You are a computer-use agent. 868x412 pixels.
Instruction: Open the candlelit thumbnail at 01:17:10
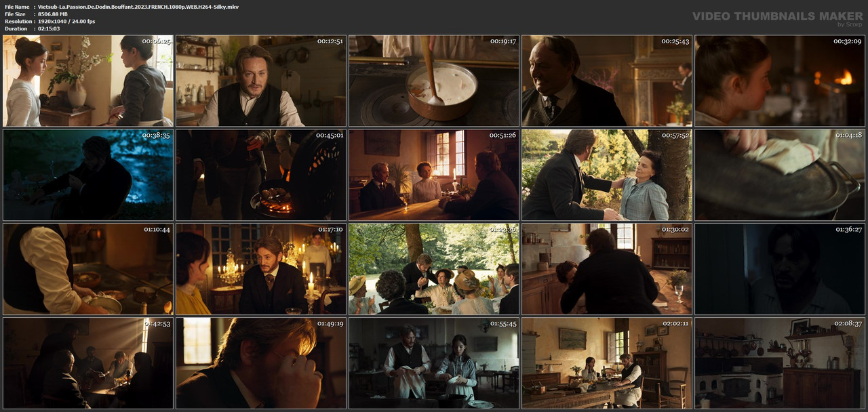click(x=261, y=269)
